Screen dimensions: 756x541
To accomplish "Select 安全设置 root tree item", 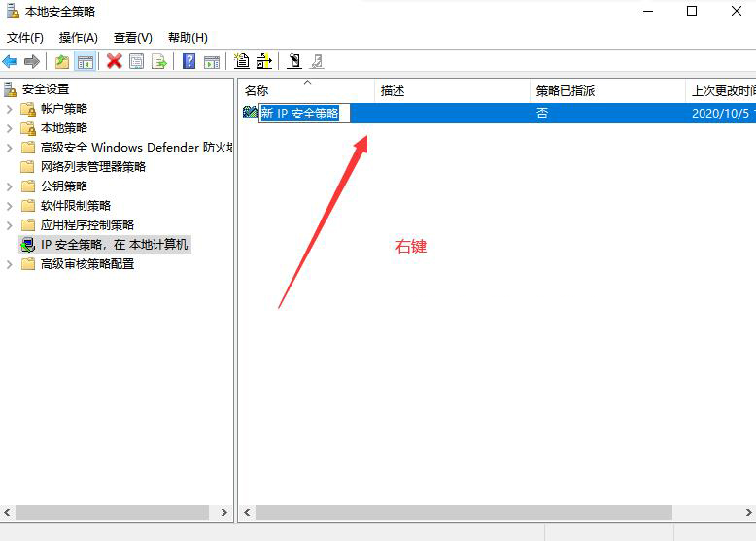I will coord(46,89).
